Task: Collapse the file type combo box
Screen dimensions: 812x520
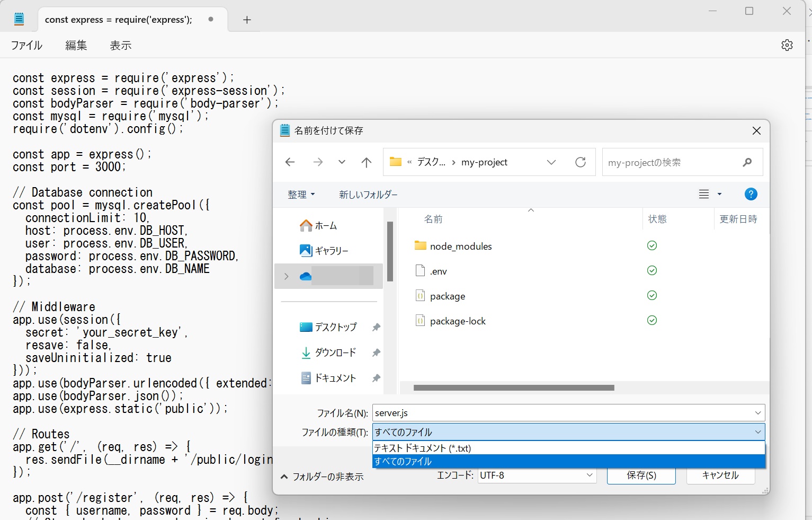Action: [758, 432]
